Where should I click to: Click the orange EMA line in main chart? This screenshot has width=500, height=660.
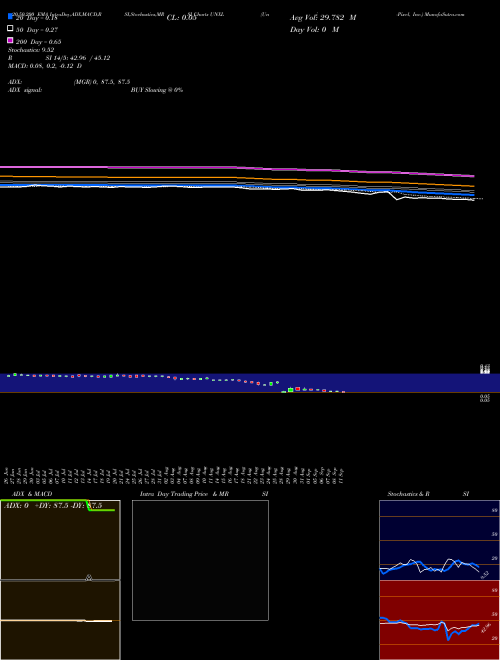point(236,178)
